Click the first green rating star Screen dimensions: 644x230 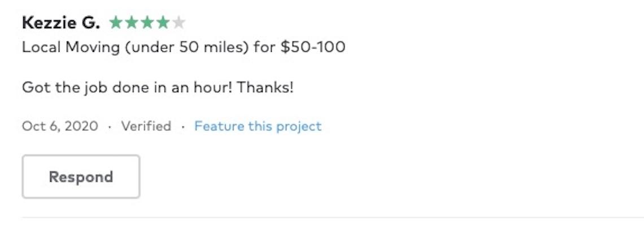click(x=116, y=23)
